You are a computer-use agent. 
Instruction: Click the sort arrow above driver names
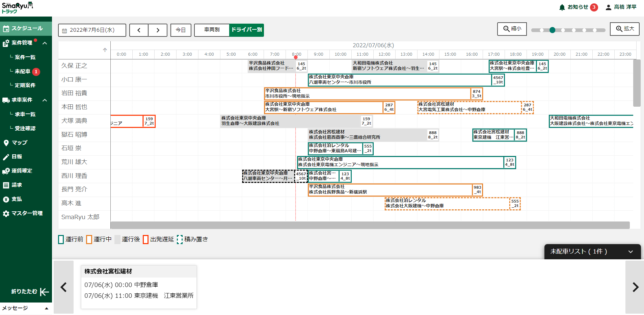(x=105, y=50)
